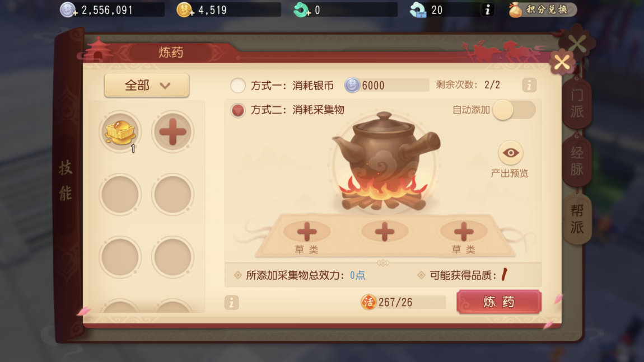The height and width of the screenshot is (362, 644).
Task: Click the gold coin currency icon
Action: pos(185,10)
